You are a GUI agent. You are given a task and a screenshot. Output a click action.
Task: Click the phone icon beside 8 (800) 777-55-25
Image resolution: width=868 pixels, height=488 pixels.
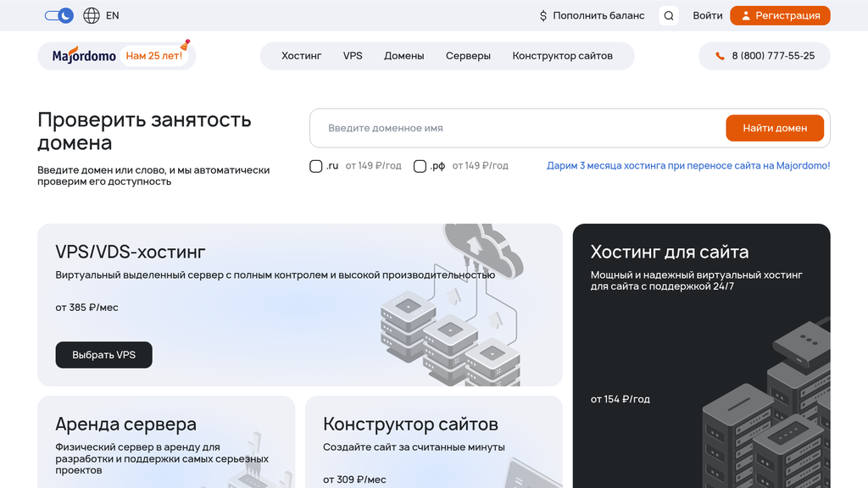coord(721,56)
